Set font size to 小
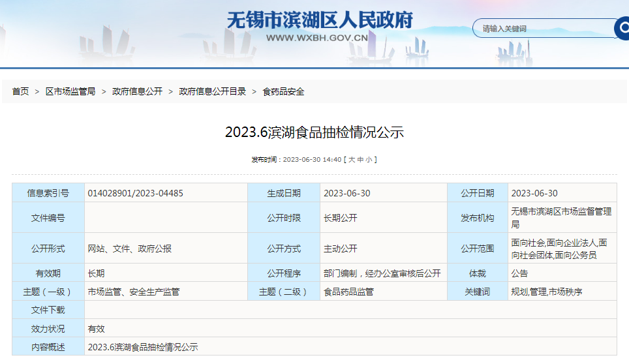The image size is (629, 364). 369,160
